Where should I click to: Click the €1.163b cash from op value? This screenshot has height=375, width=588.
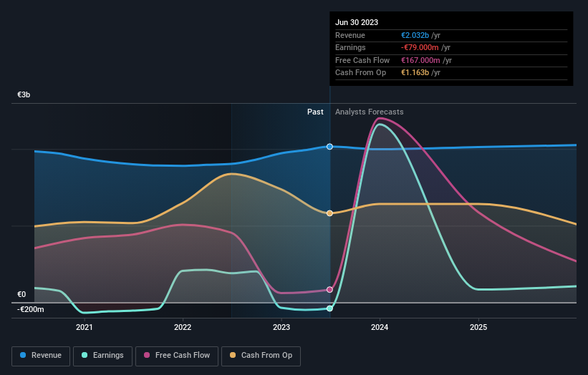point(415,73)
